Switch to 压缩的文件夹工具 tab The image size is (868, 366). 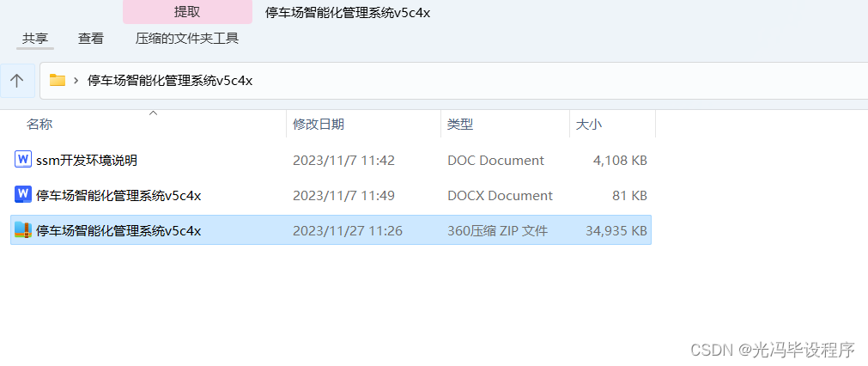point(187,39)
